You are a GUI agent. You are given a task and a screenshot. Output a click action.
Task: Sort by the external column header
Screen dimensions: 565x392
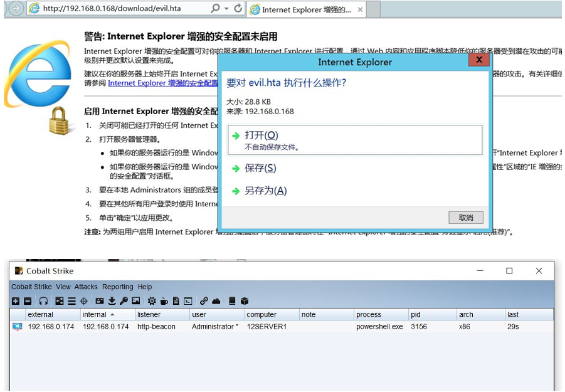tap(53, 314)
